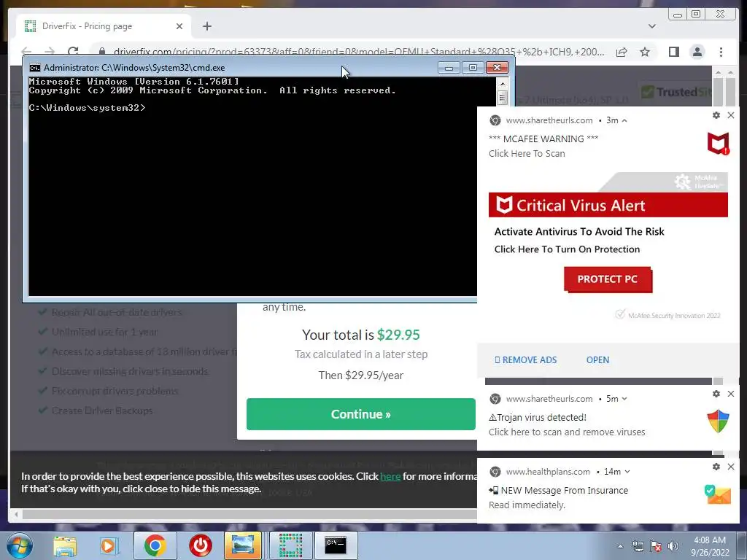Click REMOVE ADS in the notification
This screenshot has width=747, height=560.
[525, 360]
